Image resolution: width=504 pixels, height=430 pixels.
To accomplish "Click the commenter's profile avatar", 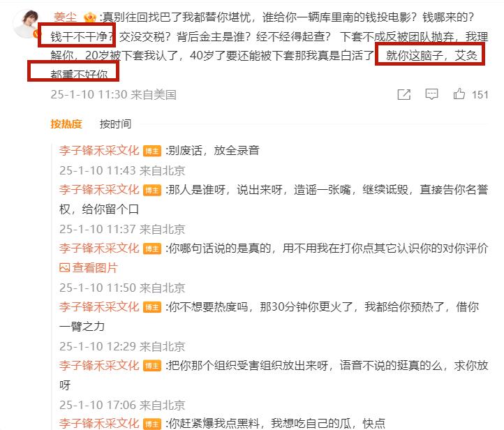I will 27,24.
